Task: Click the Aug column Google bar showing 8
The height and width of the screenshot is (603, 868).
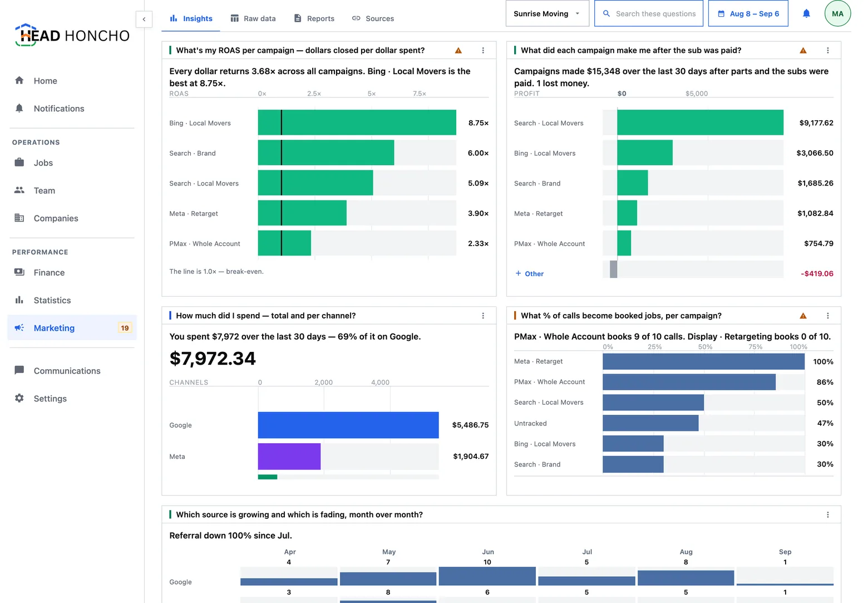Action: coord(685,578)
